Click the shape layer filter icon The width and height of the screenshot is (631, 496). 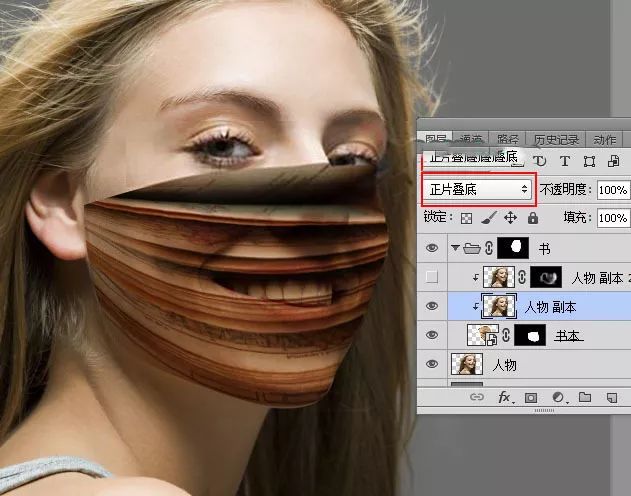click(590, 162)
